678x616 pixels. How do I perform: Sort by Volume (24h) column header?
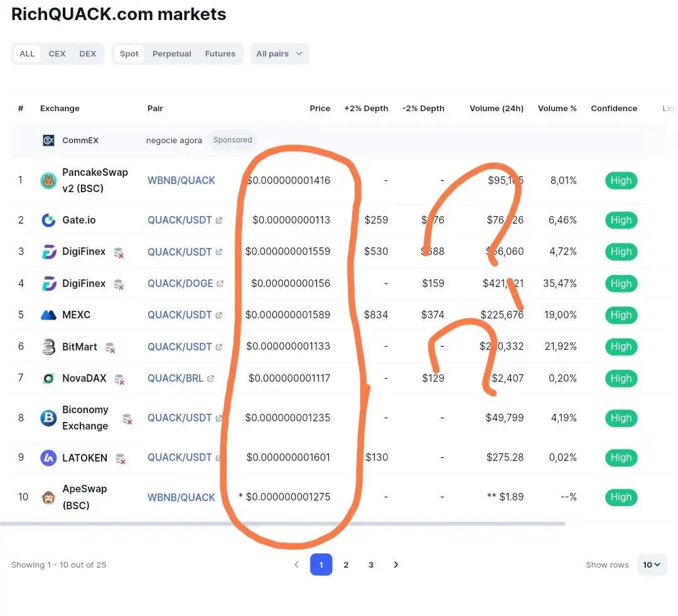(497, 108)
